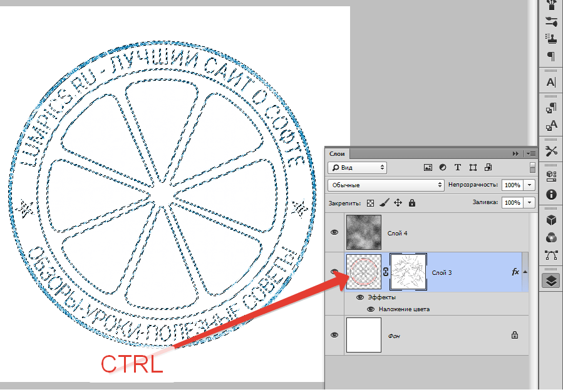Click the mask link icon on Слой 3
This screenshot has height=392, width=563.
tap(386, 272)
